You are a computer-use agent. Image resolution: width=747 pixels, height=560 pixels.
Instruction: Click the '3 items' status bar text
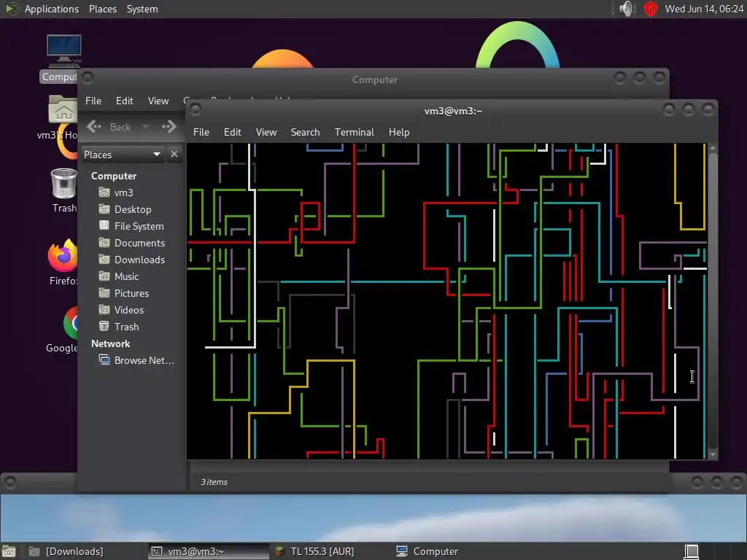[x=214, y=482]
